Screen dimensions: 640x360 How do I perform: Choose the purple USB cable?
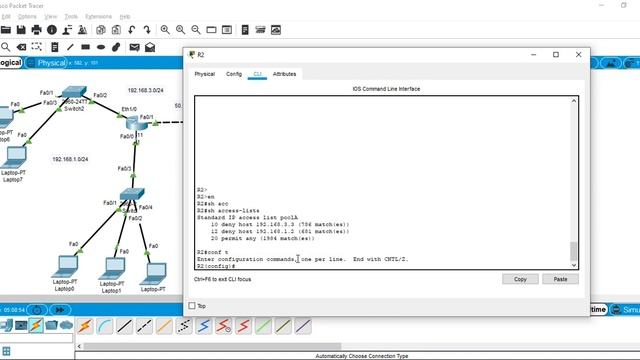(303, 326)
